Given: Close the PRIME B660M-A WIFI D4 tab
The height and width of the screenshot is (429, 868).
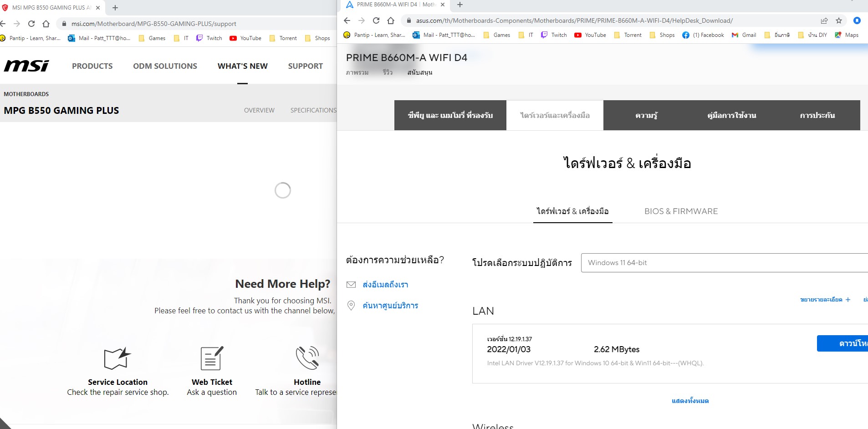Looking at the screenshot, I should coord(443,5).
